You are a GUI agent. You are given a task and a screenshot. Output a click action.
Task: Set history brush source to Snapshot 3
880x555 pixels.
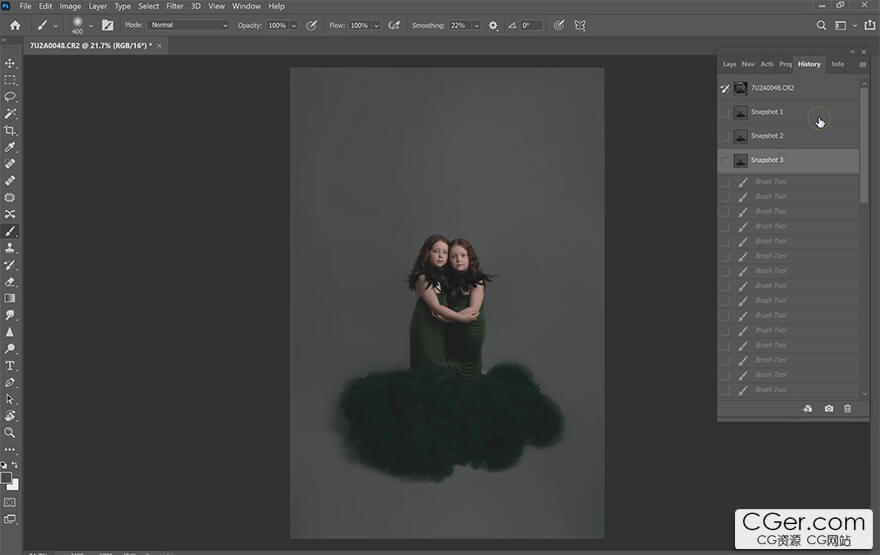[725, 160]
